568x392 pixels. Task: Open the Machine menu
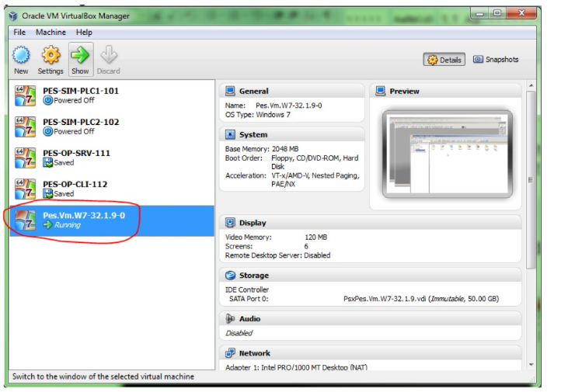[51, 33]
